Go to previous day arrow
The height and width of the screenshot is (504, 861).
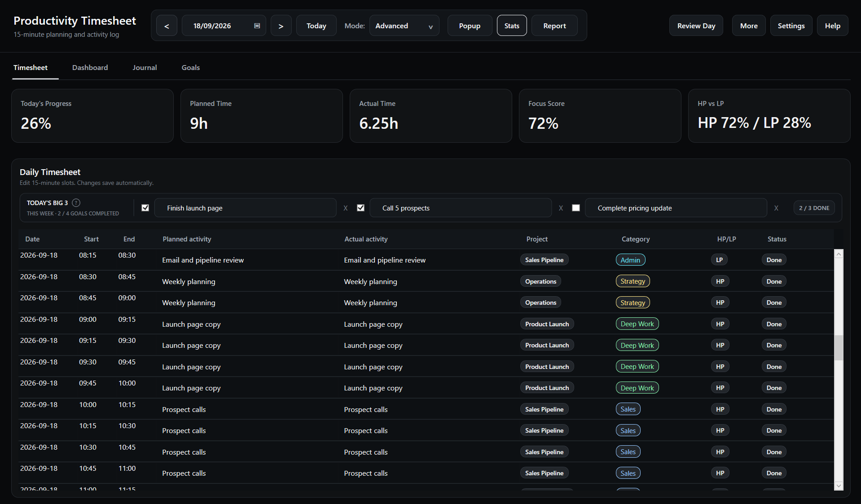167,26
